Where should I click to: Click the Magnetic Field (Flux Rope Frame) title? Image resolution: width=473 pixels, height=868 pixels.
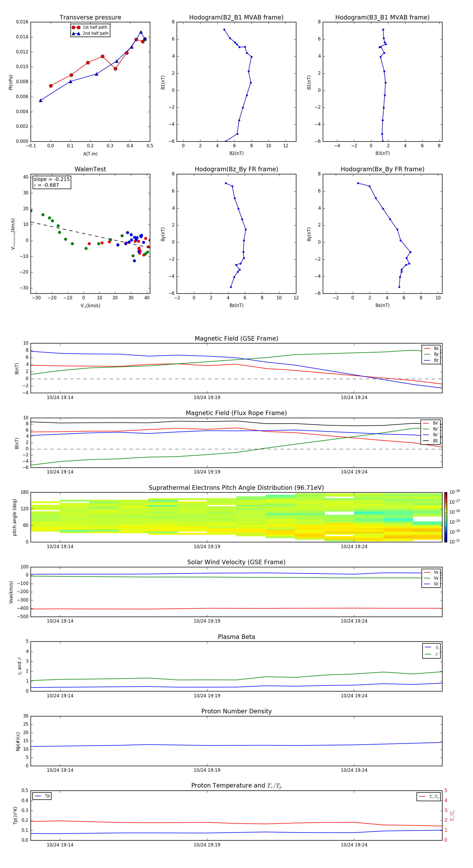coord(236,413)
